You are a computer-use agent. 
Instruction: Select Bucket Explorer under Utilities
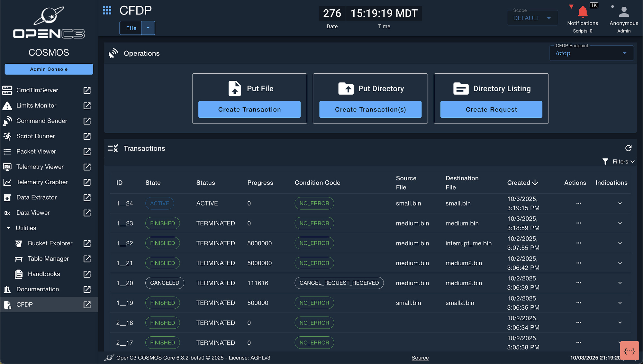click(x=50, y=243)
